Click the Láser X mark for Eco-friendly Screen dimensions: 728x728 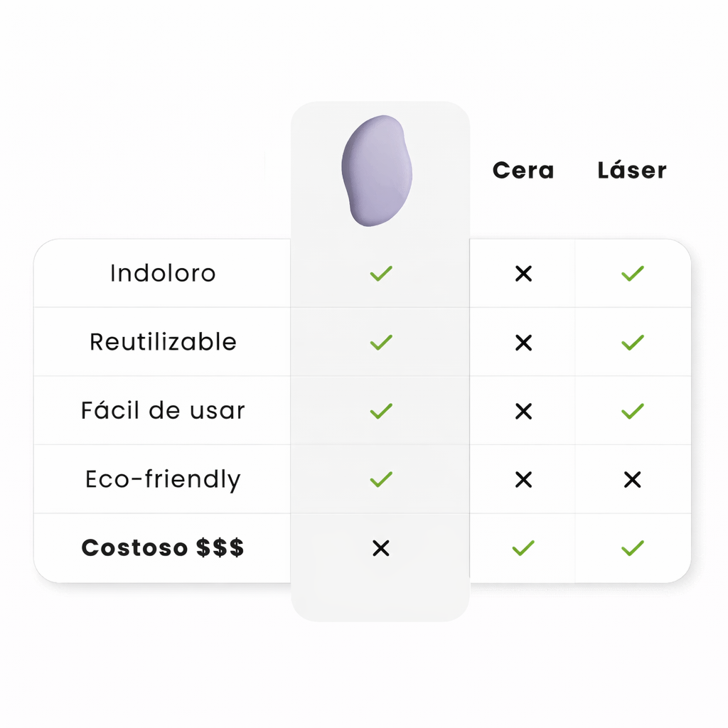[x=632, y=480]
